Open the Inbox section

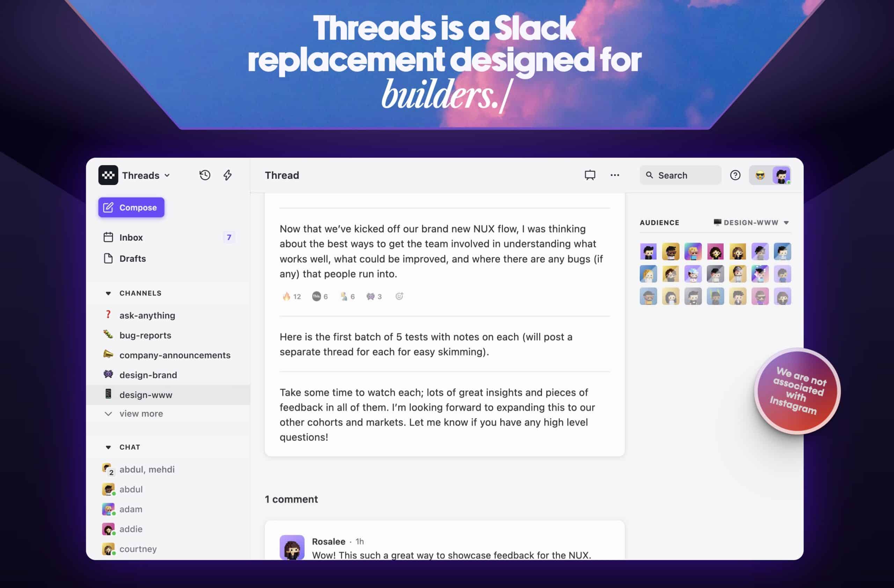click(131, 237)
